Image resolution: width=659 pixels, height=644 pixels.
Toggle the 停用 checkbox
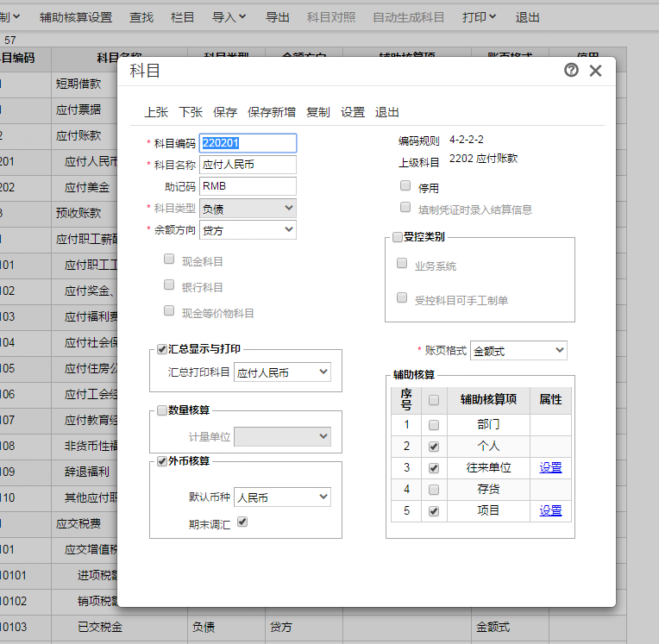point(405,185)
